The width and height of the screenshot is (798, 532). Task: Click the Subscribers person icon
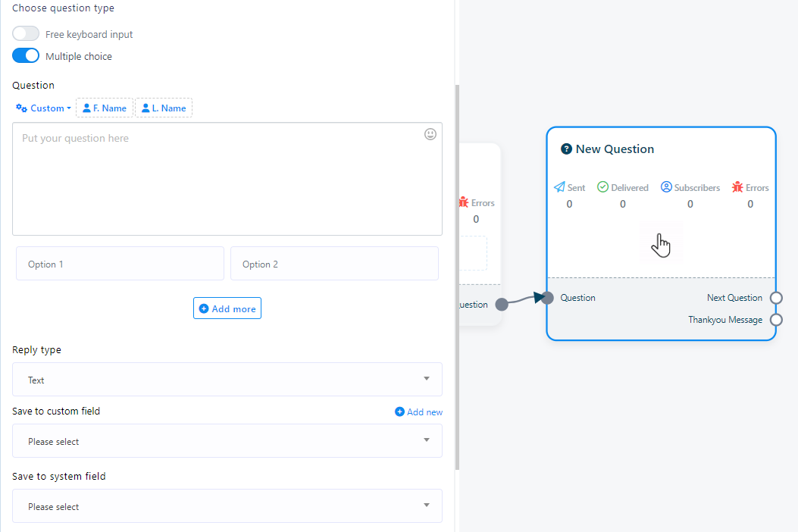666,187
